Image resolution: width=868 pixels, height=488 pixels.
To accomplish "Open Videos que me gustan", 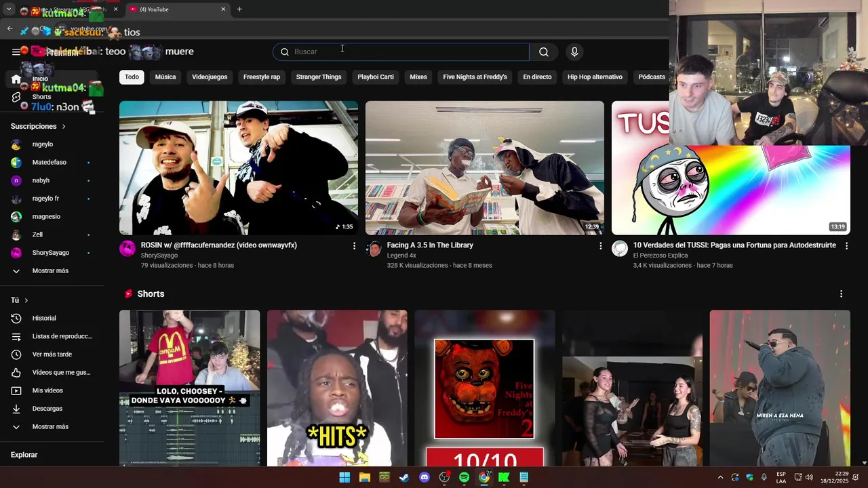I will point(52,373).
